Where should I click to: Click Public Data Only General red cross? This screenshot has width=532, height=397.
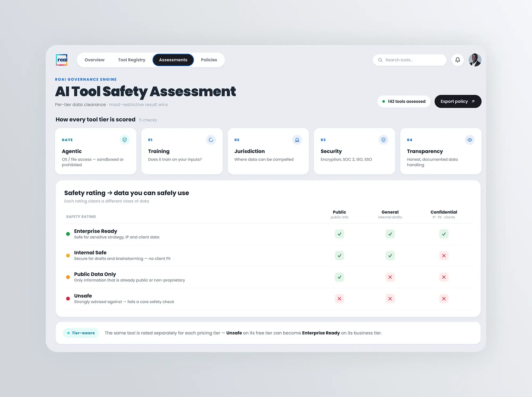[390, 277]
